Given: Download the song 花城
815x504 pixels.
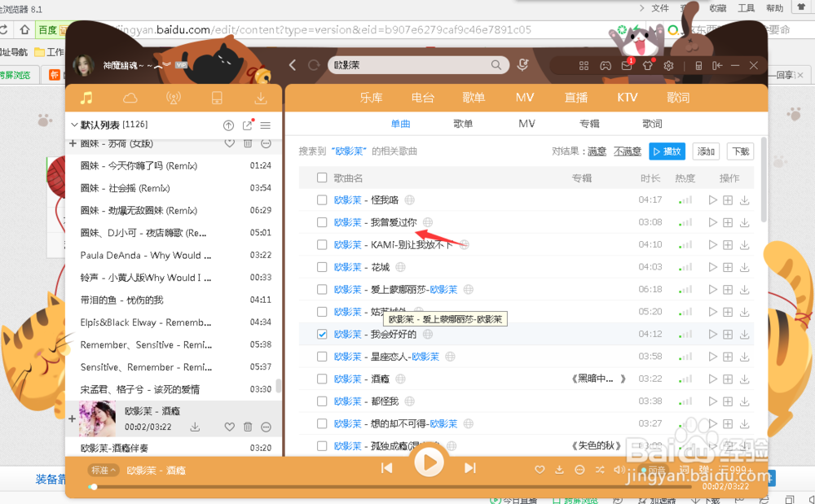Looking at the screenshot, I should coord(744,267).
